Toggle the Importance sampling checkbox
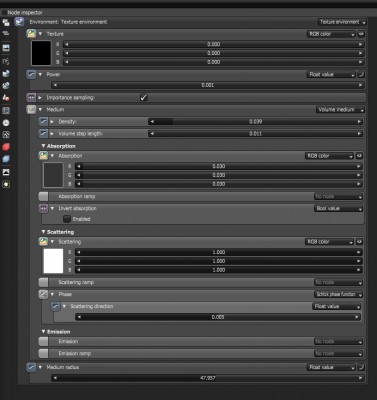377x400 pixels. pos(144,97)
